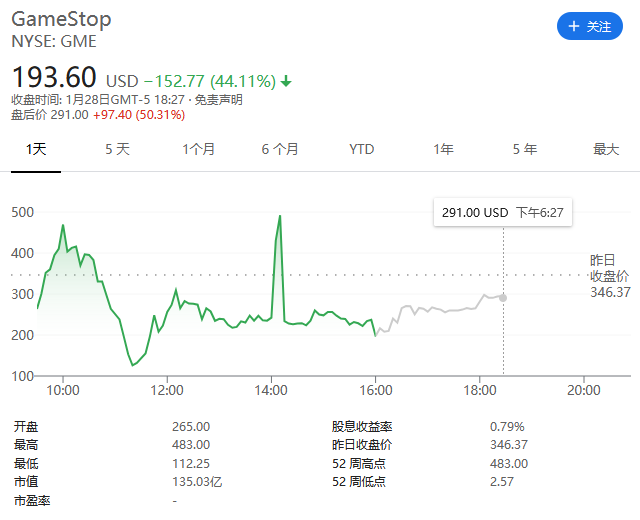Click the 昨日收盘价 346.37 chart label

610,276
